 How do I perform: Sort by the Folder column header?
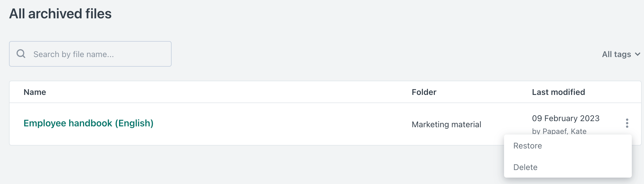point(424,92)
